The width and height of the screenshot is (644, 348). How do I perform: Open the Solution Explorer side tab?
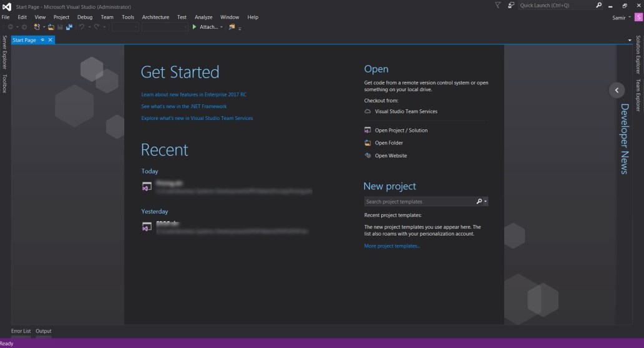pos(638,54)
